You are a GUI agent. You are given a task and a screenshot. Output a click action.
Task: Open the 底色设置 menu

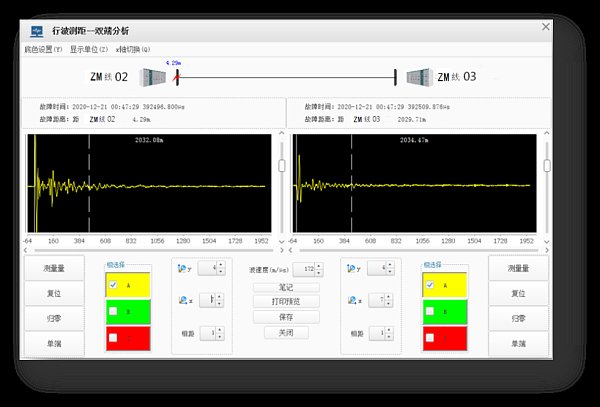(44, 49)
